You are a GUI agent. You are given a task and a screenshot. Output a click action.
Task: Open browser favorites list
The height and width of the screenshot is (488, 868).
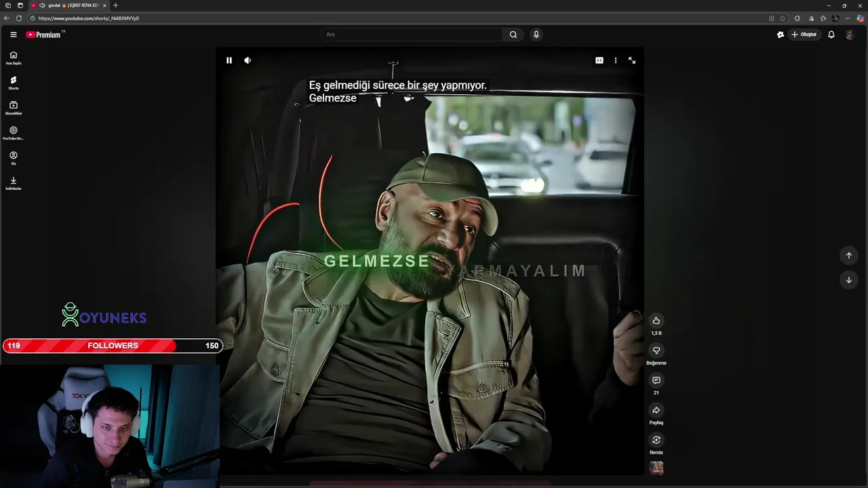[x=823, y=18]
